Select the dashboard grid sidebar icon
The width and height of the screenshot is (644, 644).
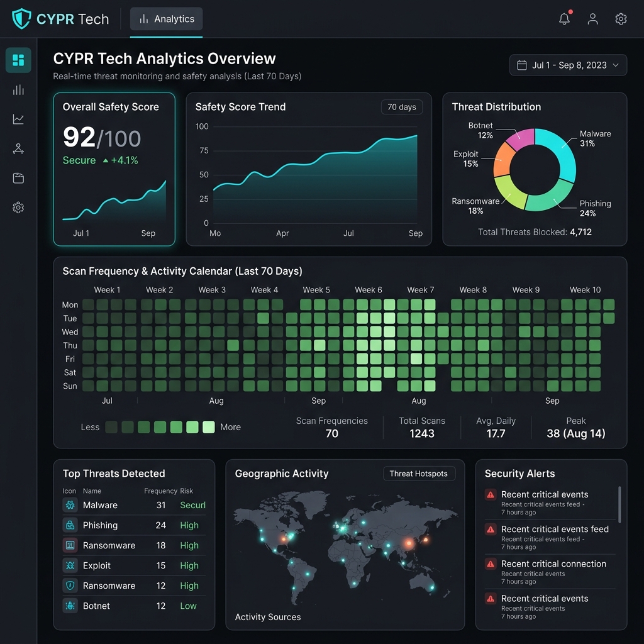click(18, 60)
